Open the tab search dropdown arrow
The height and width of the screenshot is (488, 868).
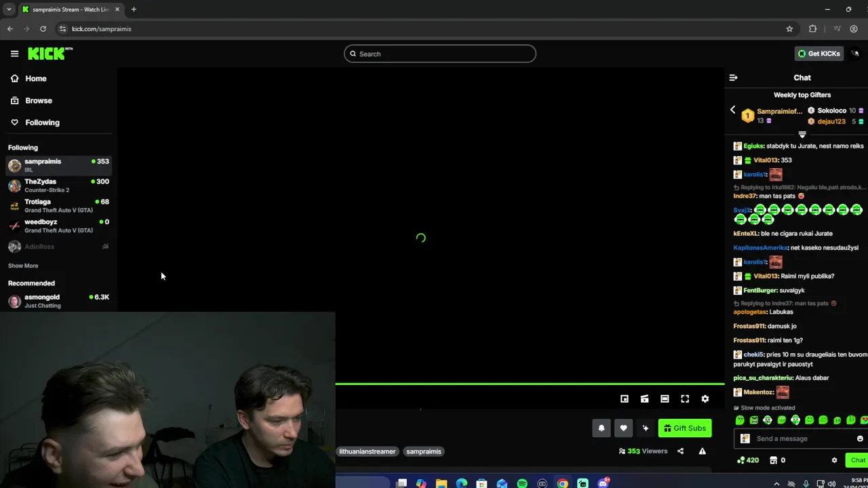9,9
